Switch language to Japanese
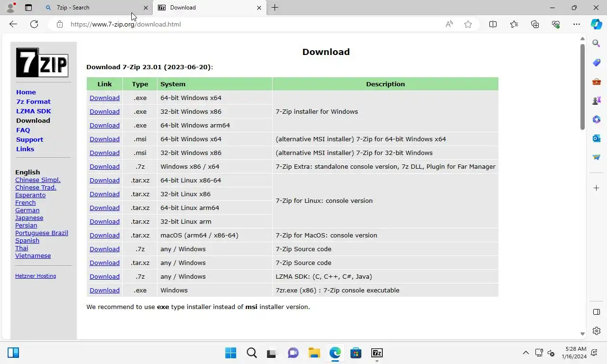This screenshot has width=607, height=364. 29,218
